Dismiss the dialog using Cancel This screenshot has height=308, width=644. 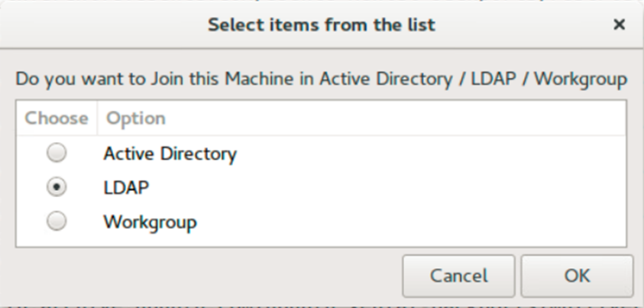tap(458, 276)
